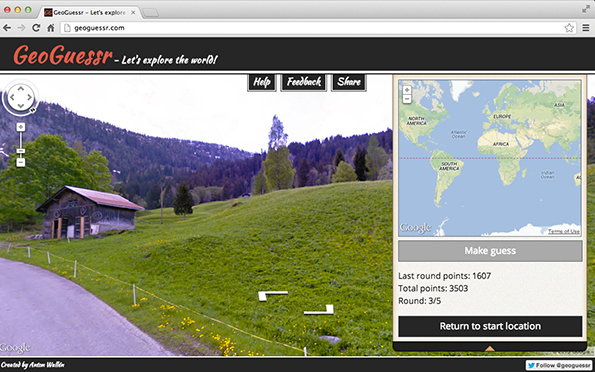Pan street view up with compass arrow
The image size is (595, 372).
tap(20, 88)
